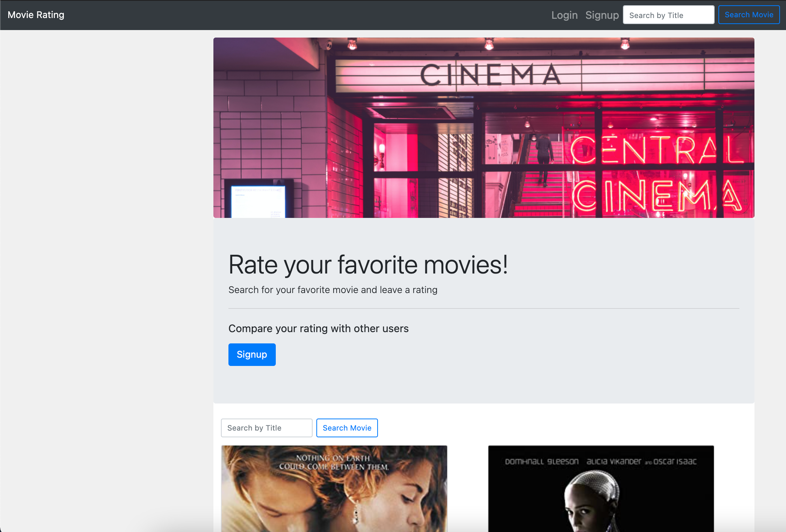Image resolution: width=786 pixels, height=532 pixels.
Task: Open the Login page from the navbar
Action: coord(564,15)
